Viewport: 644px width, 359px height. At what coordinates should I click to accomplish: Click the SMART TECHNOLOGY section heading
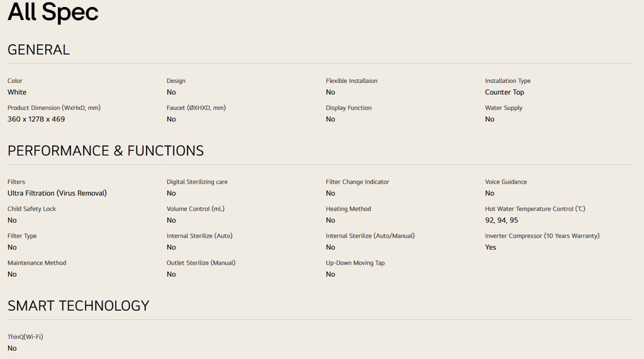[x=79, y=306]
